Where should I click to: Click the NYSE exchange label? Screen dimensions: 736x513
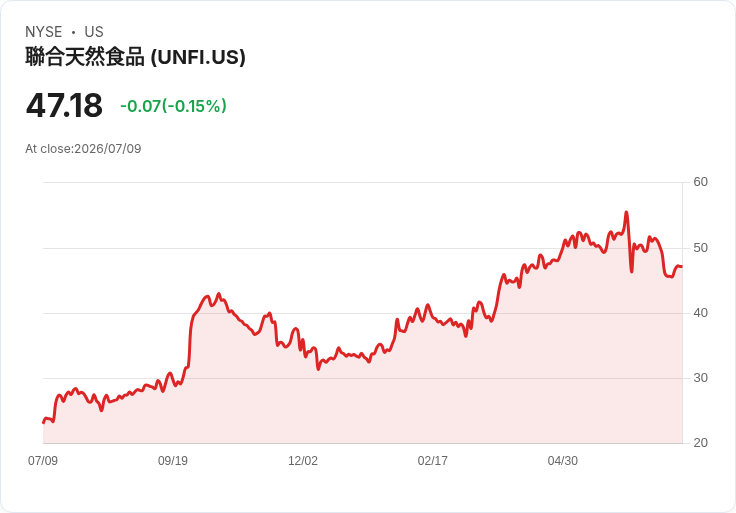coord(44,32)
